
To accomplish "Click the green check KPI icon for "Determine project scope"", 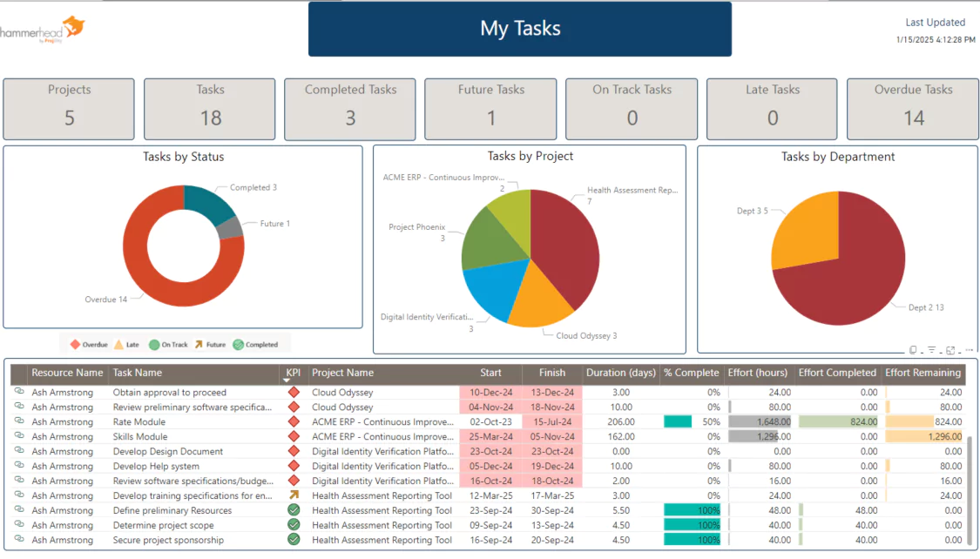I will point(293,525).
